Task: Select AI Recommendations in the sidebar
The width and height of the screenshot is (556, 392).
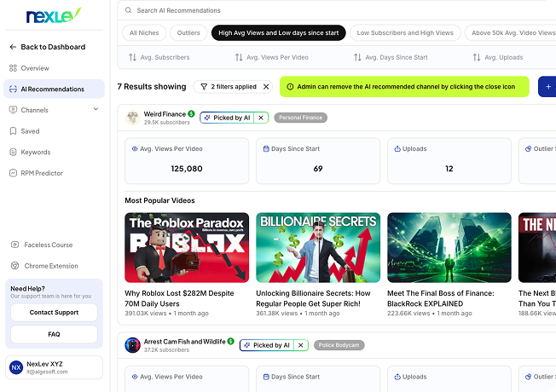Action: point(54,89)
